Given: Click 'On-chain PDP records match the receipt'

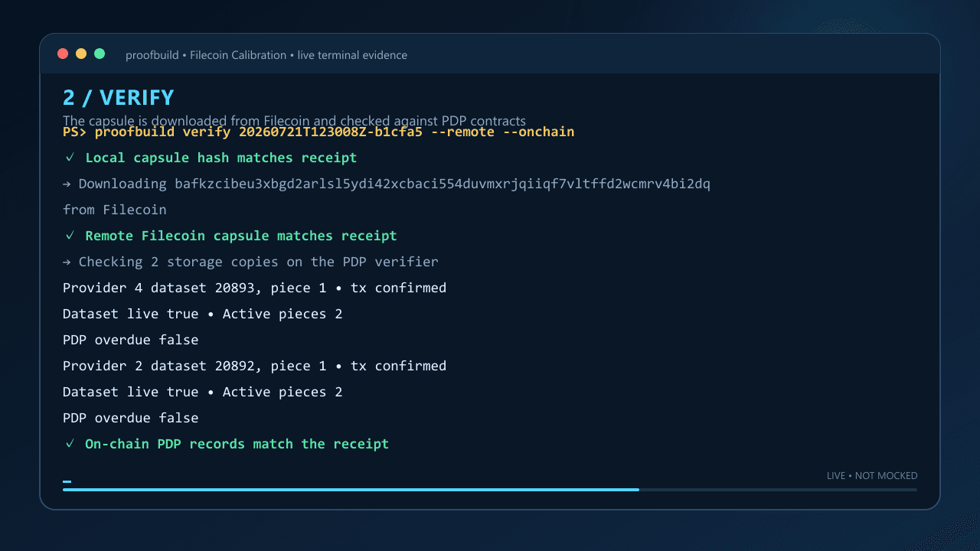Looking at the screenshot, I should pos(237,444).
